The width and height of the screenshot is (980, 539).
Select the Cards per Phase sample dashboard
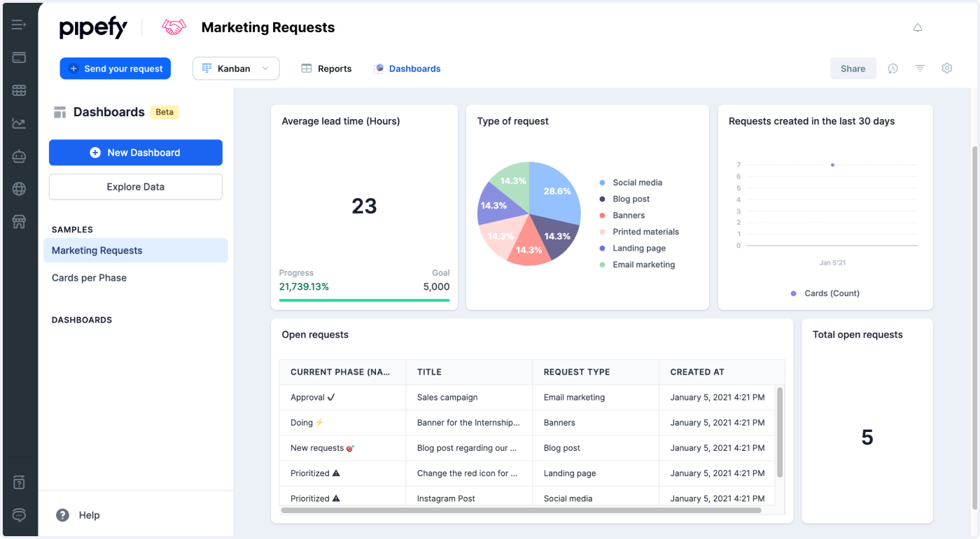[x=89, y=277]
